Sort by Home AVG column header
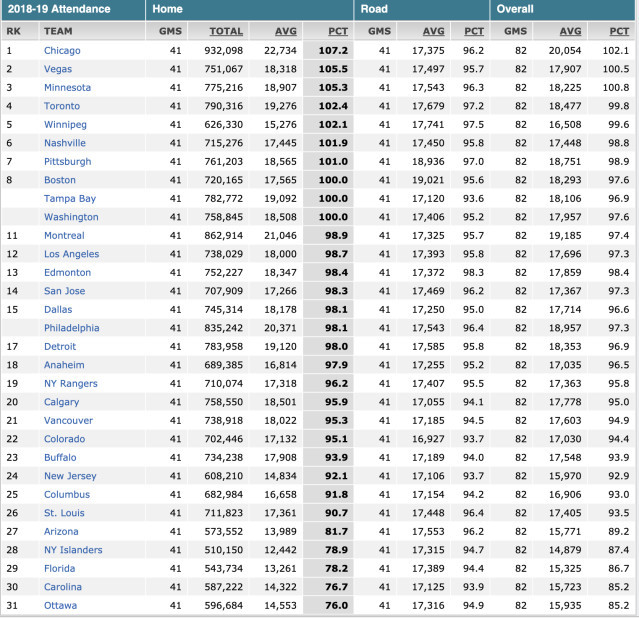This screenshot has height=618, width=639. [x=286, y=31]
